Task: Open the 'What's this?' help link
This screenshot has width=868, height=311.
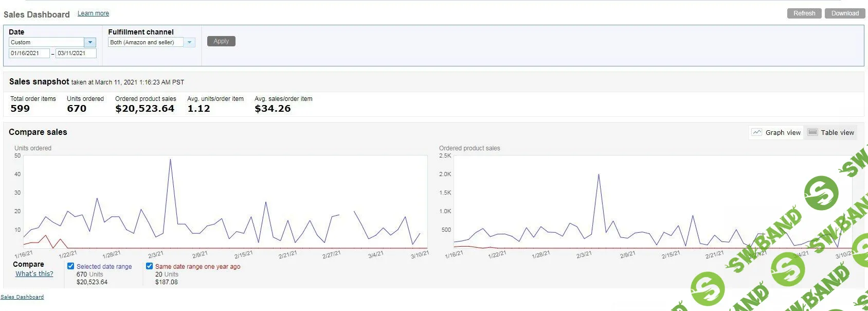Action: [34, 274]
